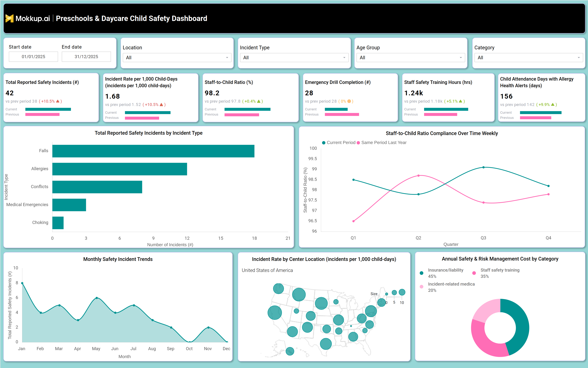This screenshot has width=588, height=368.
Task: Click the green up-arrow in Staff Safety Training Hours card
Action: pos(460,101)
